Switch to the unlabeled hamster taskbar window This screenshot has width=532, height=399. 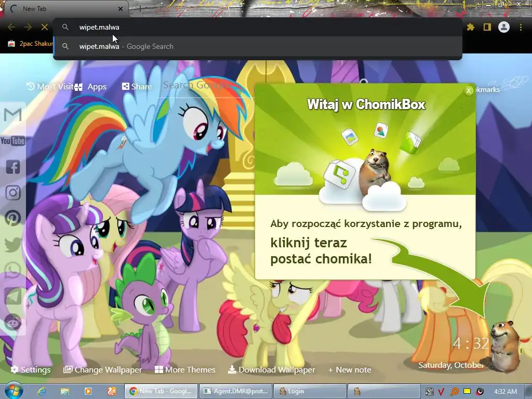(384, 391)
